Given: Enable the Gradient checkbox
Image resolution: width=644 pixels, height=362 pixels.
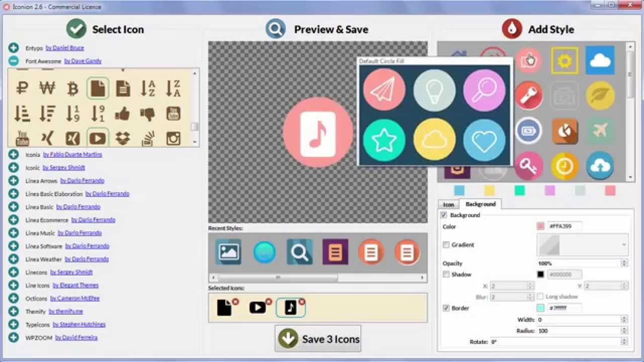Looking at the screenshot, I should click(x=446, y=245).
